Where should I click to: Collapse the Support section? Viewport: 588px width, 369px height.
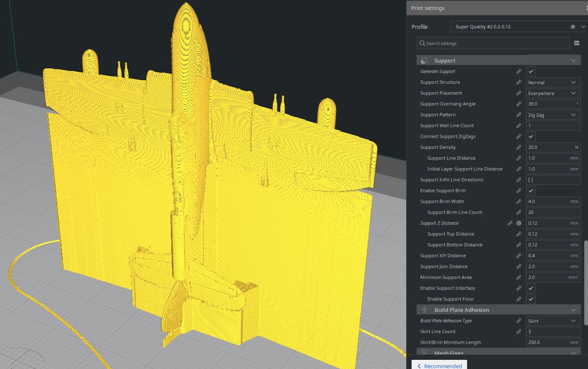[x=573, y=60]
